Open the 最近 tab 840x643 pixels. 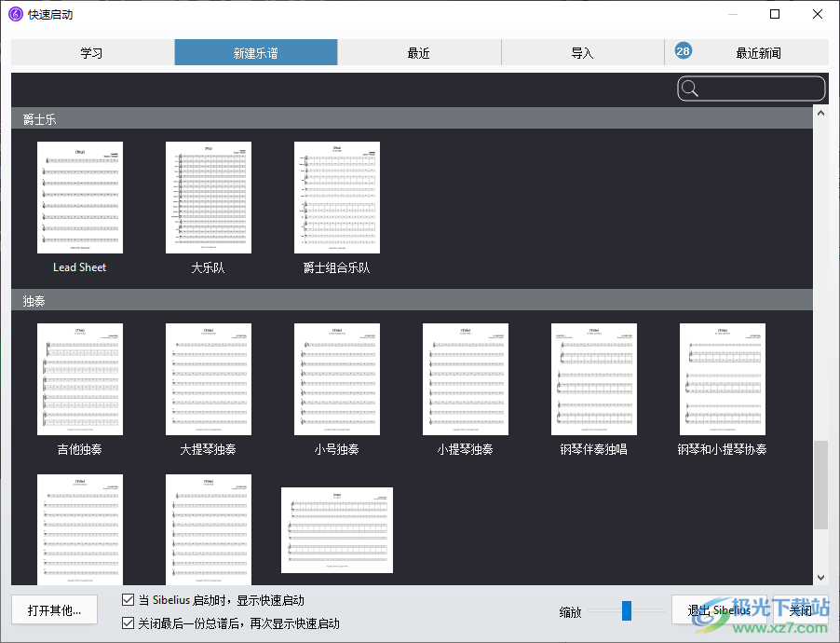point(419,53)
